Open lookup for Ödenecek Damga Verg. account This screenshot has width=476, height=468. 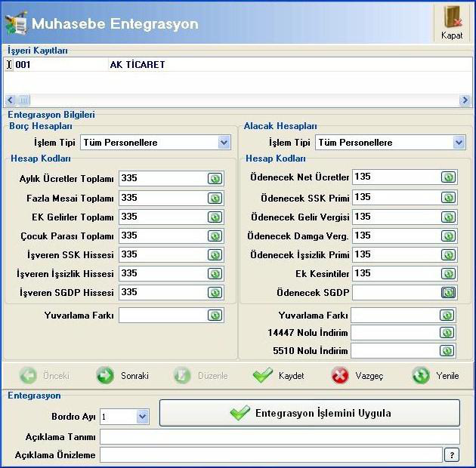pyautogui.click(x=448, y=236)
